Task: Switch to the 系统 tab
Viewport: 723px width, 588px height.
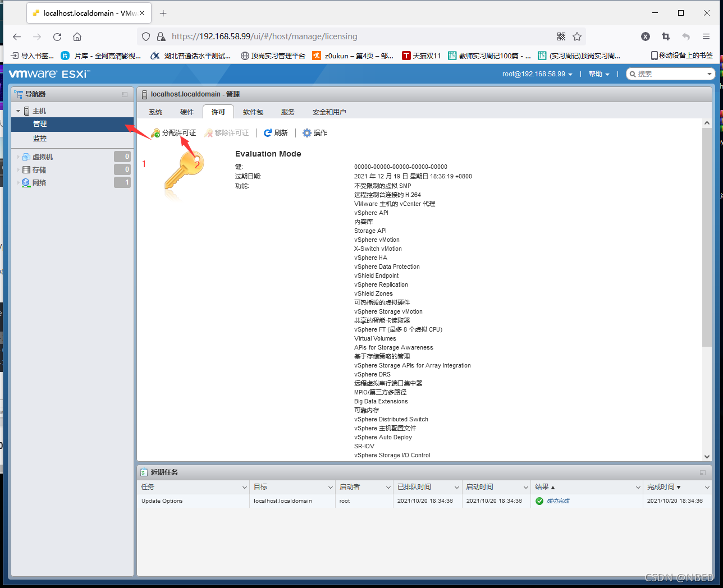Action: pyautogui.click(x=155, y=112)
